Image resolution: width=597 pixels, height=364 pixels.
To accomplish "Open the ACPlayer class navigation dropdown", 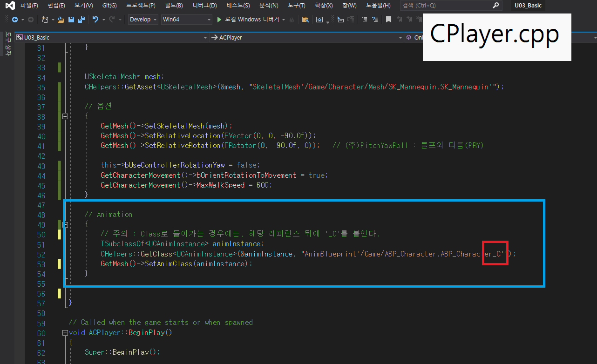I will (x=306, y=38).
